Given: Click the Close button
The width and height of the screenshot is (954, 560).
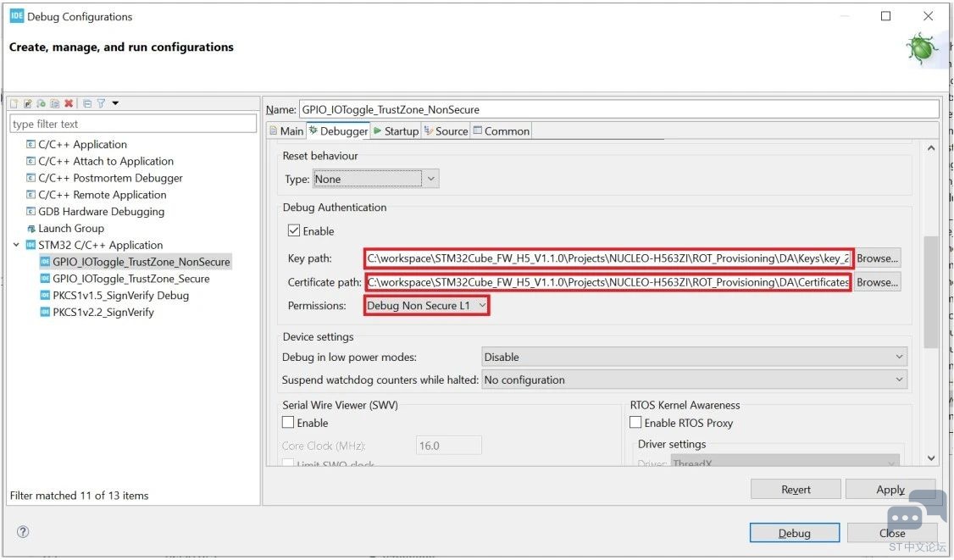Looking at the screenshot, I should (x=892, y=533).
